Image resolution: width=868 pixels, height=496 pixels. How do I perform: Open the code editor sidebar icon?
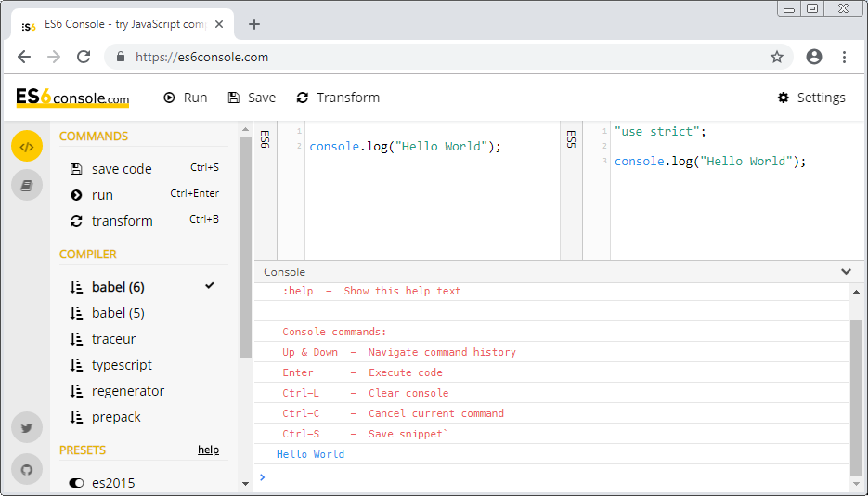click(x=27, y=146)
